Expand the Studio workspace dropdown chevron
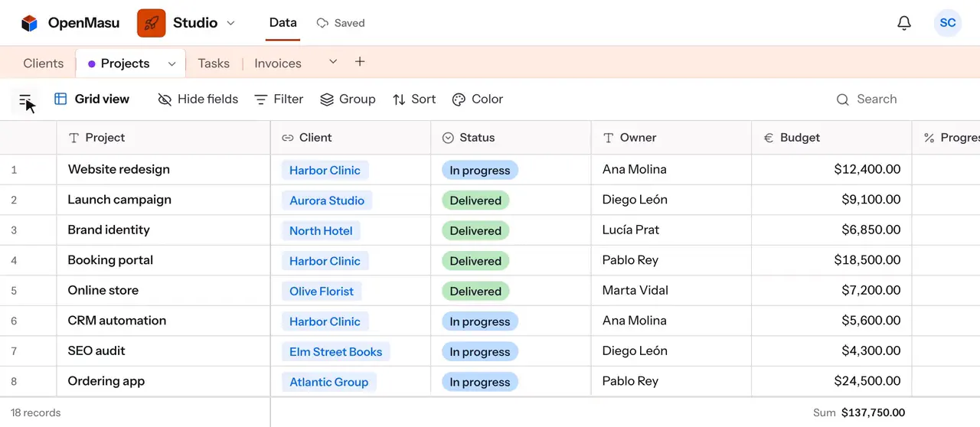 point(231,23)
